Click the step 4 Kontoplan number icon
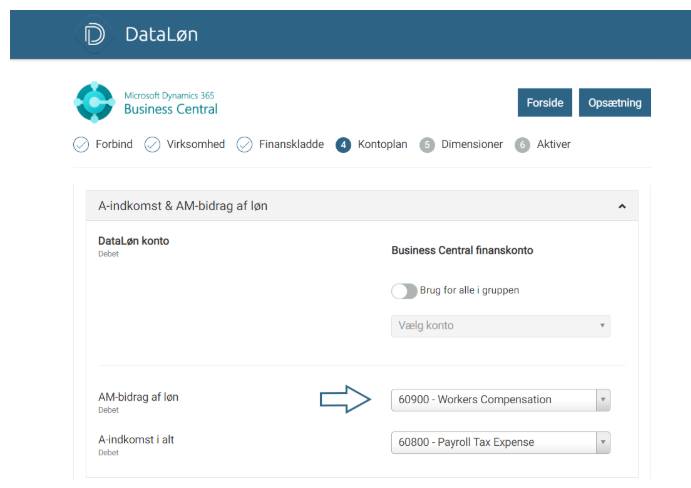 coord(343,145)
